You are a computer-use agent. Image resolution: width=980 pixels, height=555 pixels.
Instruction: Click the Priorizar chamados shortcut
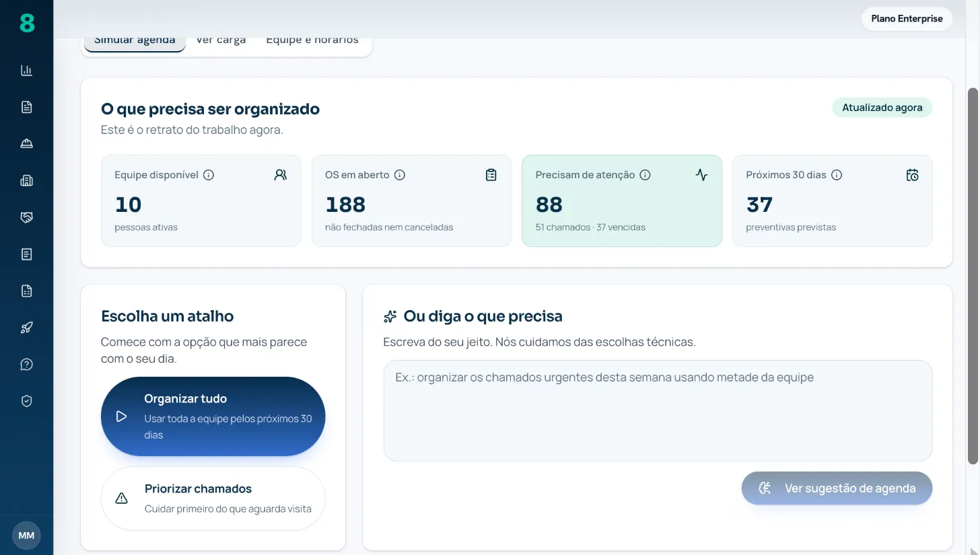[213, 498]
